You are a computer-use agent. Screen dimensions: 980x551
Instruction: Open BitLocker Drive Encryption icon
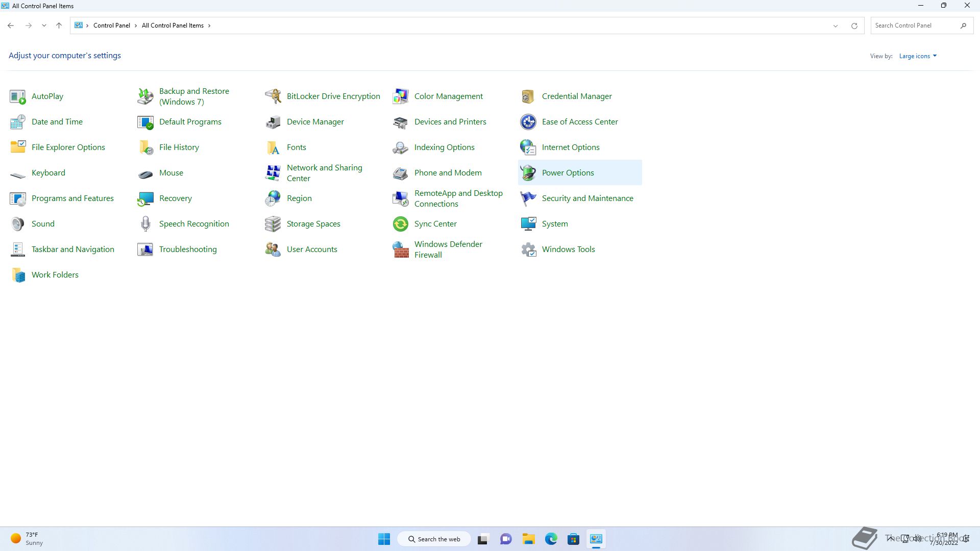[x=273, y=96]
